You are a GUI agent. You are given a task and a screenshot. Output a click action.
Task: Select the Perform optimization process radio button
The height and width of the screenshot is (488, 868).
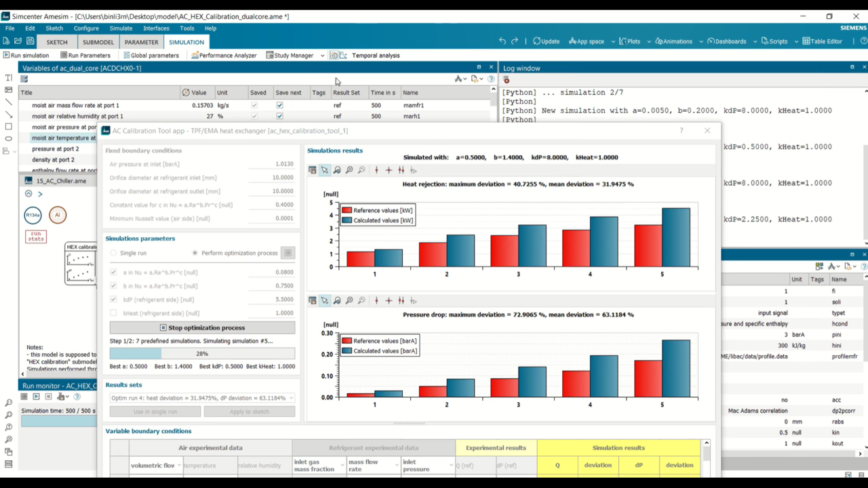195,253
